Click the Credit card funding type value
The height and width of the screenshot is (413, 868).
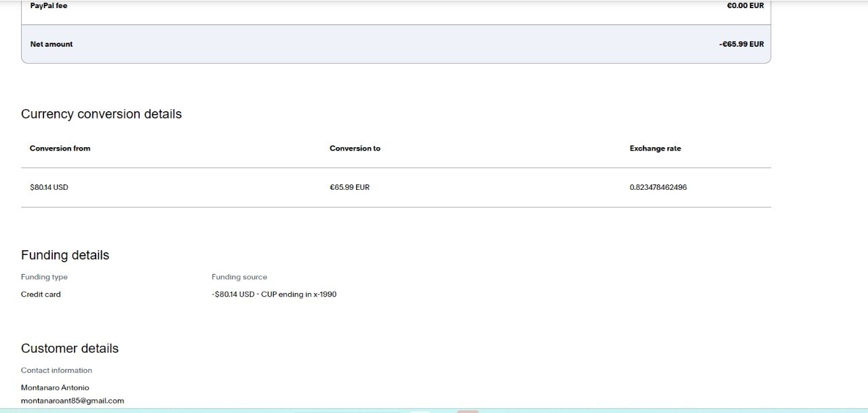click(x=41, y=294)
